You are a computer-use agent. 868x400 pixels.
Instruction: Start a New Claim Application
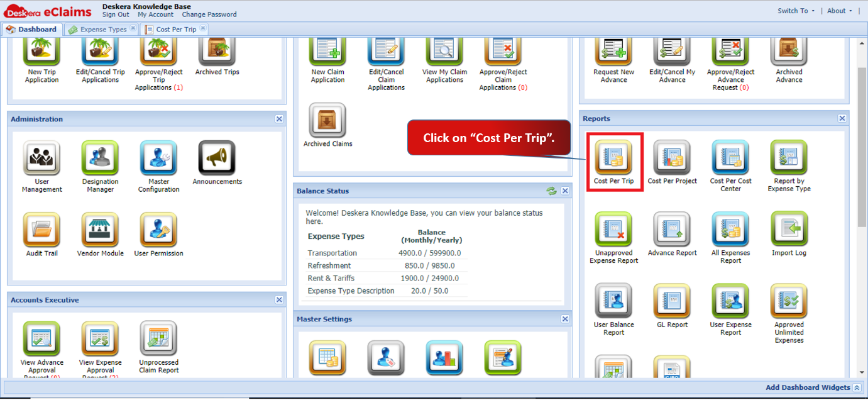[x=327, y=50]
